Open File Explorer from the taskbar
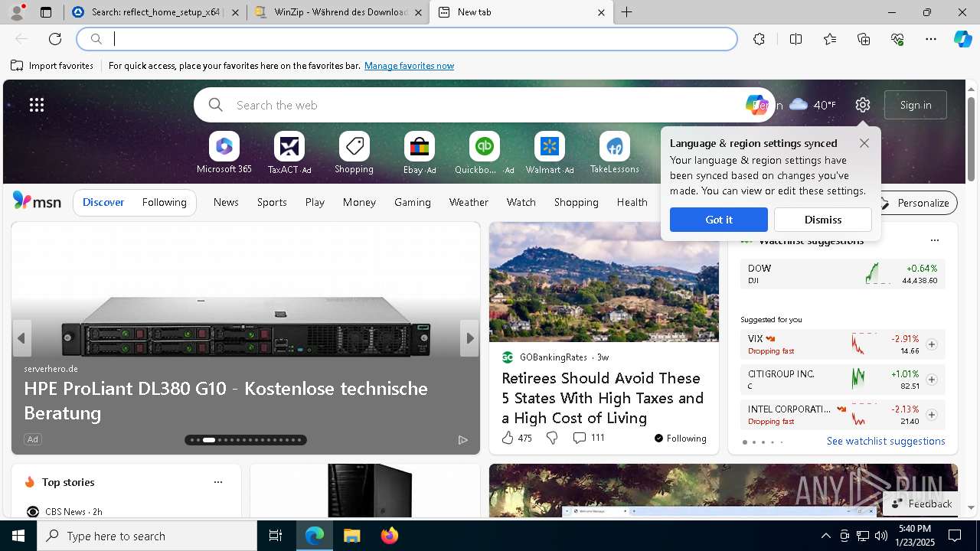Screen dimensions: 980x551 (x=351, y=536)
